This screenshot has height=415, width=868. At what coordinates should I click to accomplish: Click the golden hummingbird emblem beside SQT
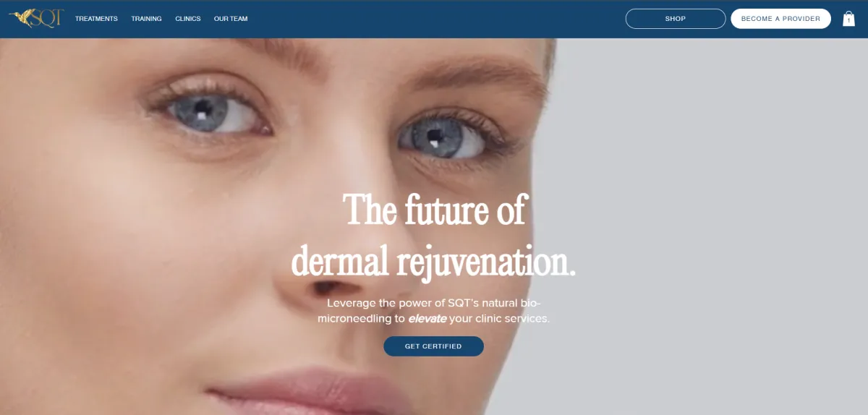(20, 17)
